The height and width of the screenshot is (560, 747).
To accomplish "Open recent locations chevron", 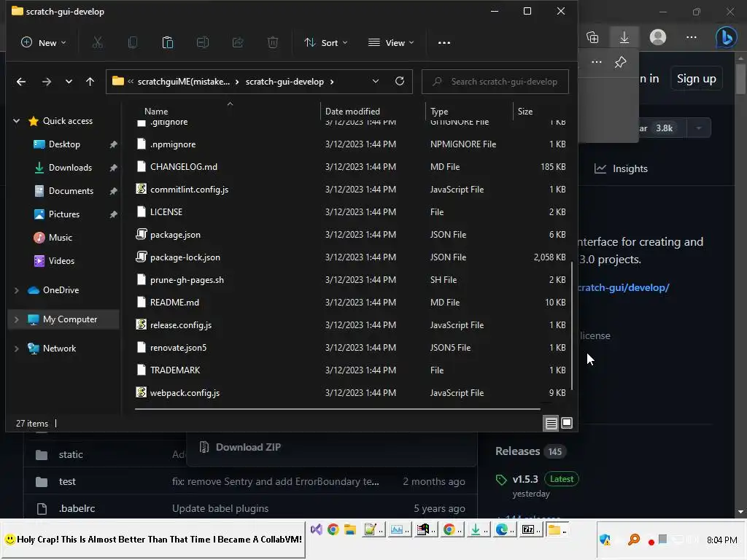I will point(69,82).
